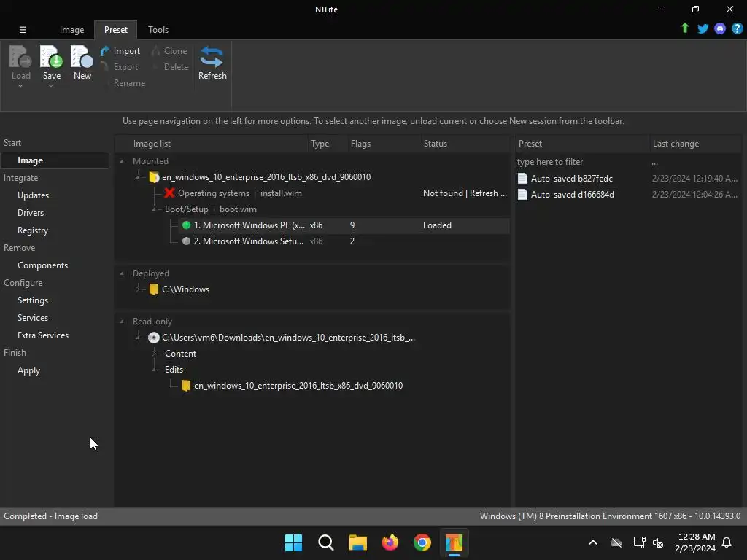Screen dimensions: 747x560
Task: Open taskbar Search
Action: tap(326, 542)
